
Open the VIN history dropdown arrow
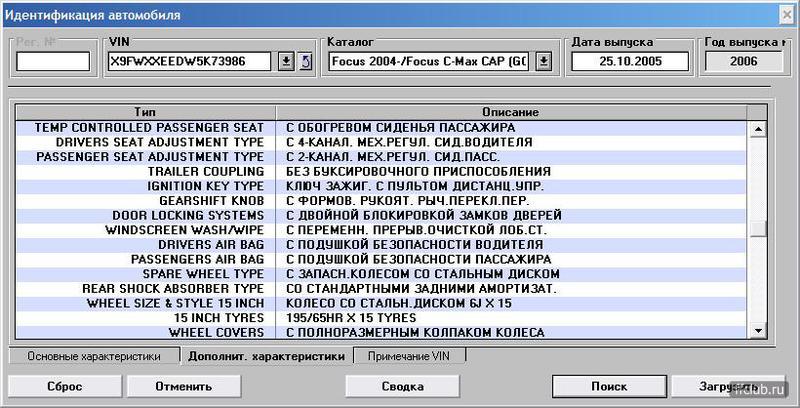point(286,62)
